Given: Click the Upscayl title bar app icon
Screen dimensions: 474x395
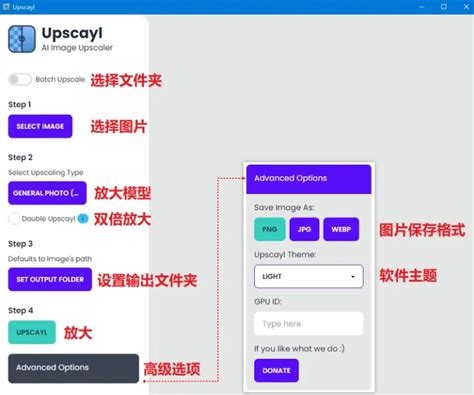Looking at the screenshot, I should point(6,7).
